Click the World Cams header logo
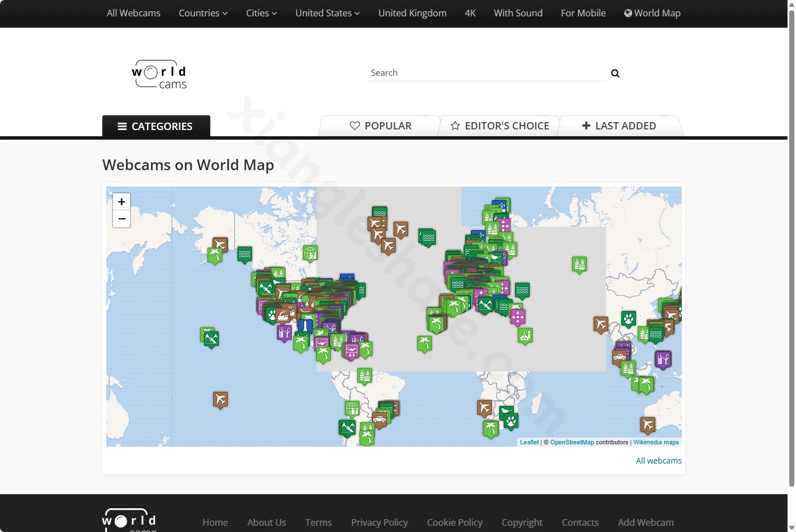The width and height of the screenshot is (796, 532). (x=159, y=75)
